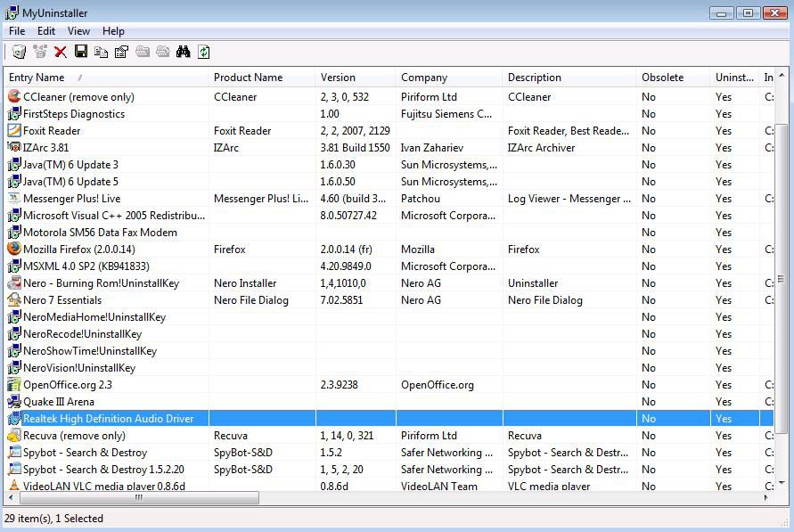The width and height of the screenshot is (794, 532).
Task: Select the Java(TM) 6 Update 5 entry
Action: pos(70,181)
